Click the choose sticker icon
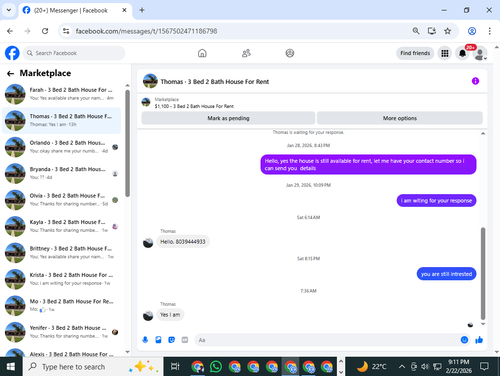 click(x=172, y=340)
